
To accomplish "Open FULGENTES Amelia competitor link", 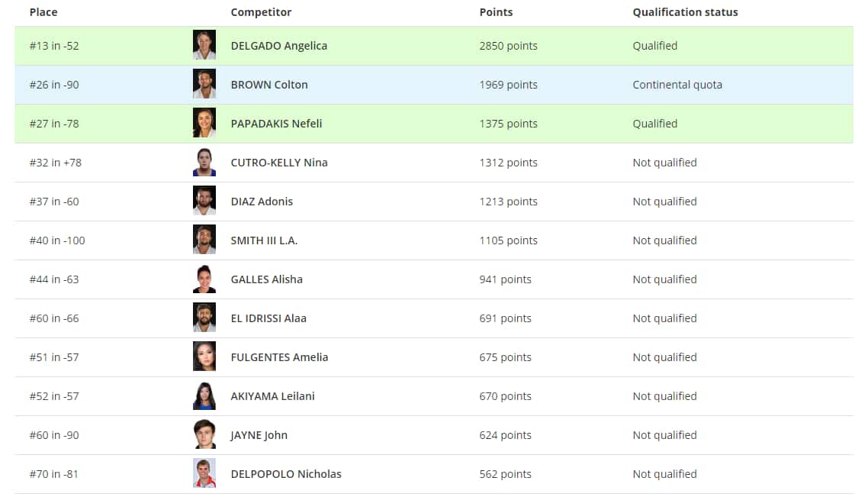I will pos(279,357).
